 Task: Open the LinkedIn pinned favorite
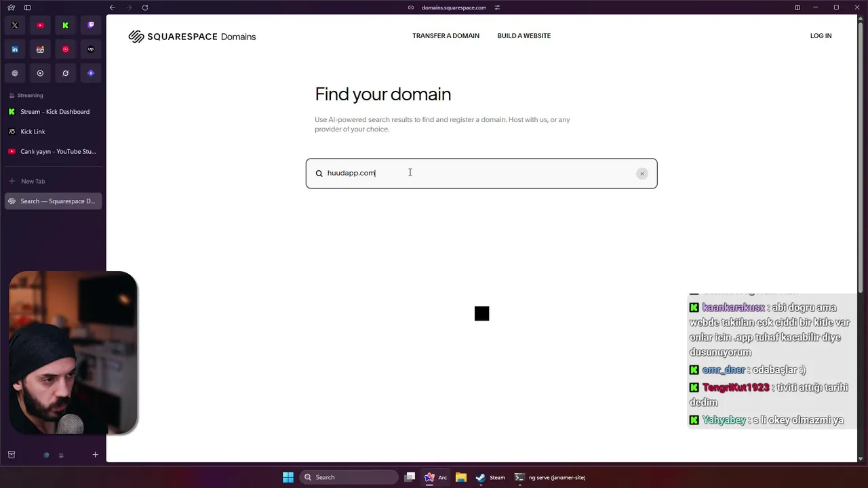coord(15,49)
